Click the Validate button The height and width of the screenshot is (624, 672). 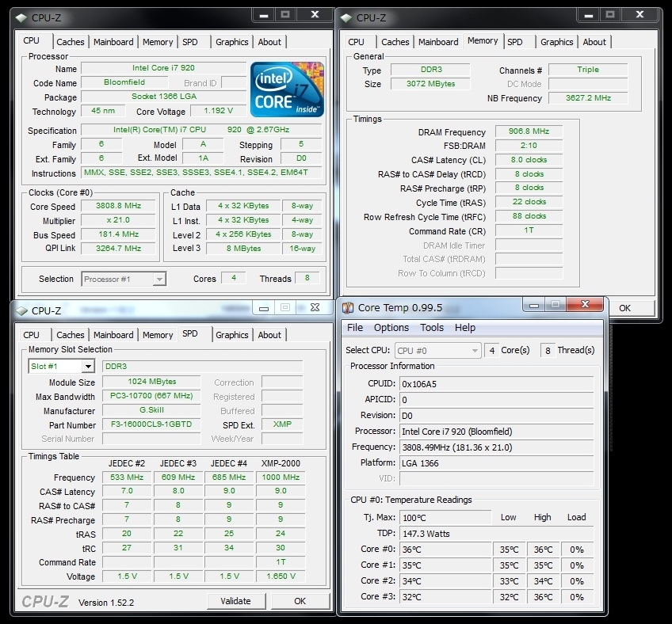(x=235, y=601)
